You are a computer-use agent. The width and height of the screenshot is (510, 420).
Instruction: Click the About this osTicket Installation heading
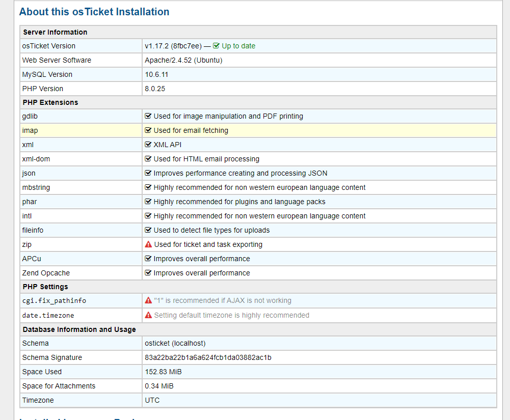pyautogui.click(x=94, y=12)
